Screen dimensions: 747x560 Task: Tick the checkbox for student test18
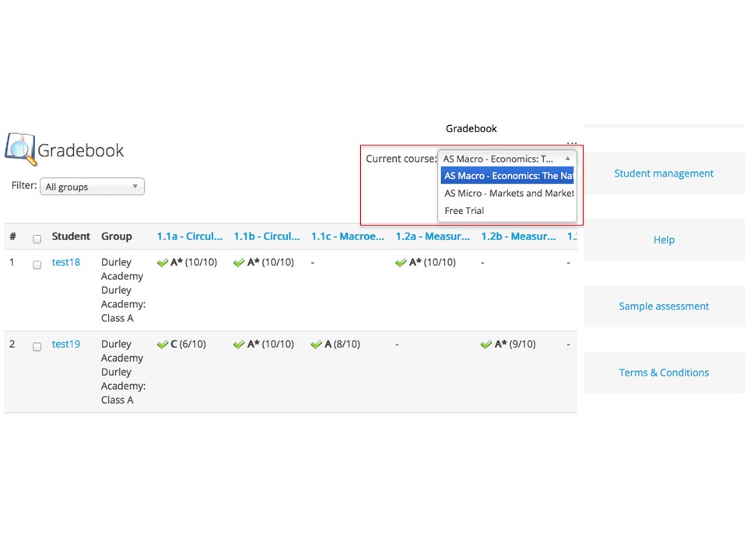37,264
